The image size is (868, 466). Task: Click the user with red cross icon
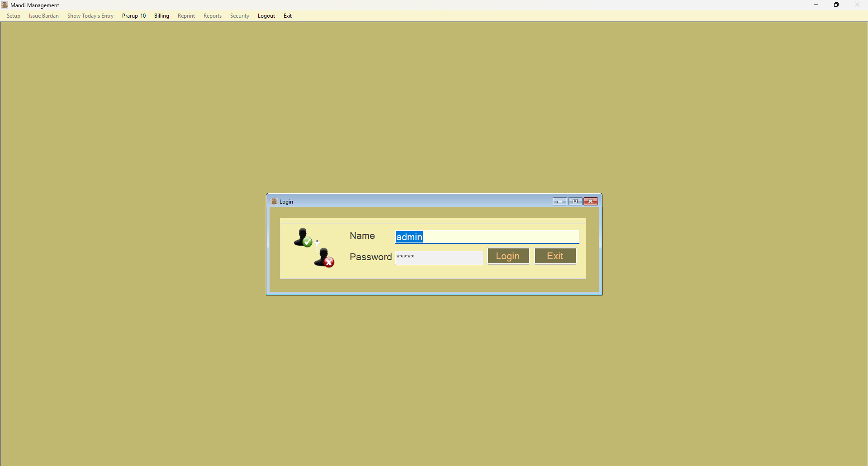[324, 257]
